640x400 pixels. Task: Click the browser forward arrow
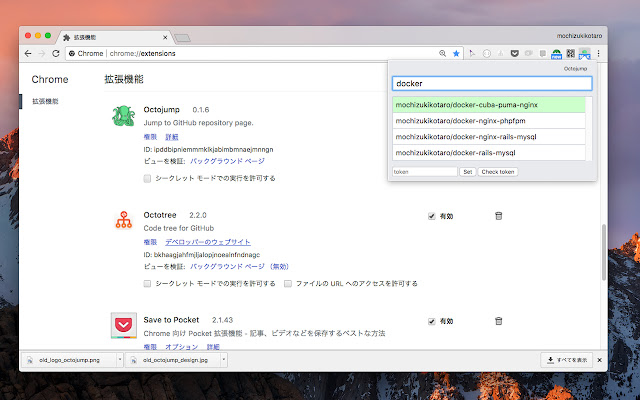pos(42,53)
